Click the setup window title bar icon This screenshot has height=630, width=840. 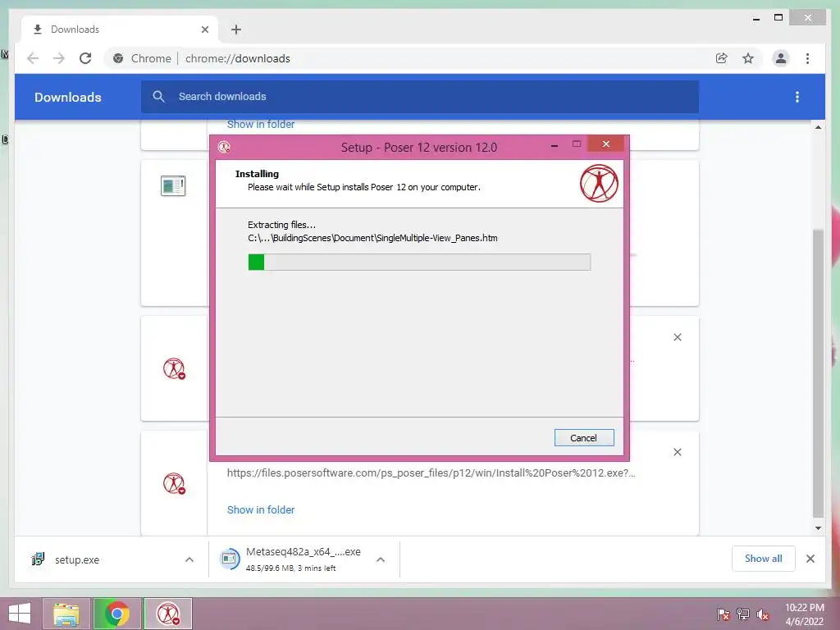pyautogui.click(x=224, y=148)
